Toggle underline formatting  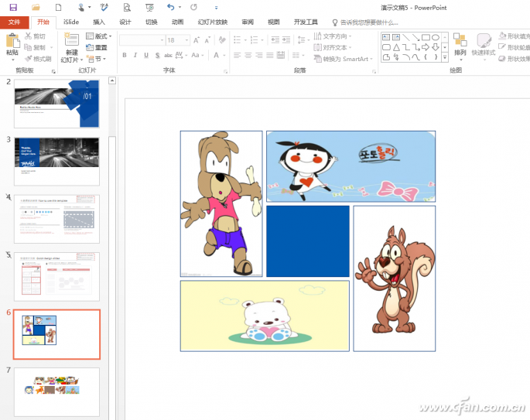click(x=146, y=55)
